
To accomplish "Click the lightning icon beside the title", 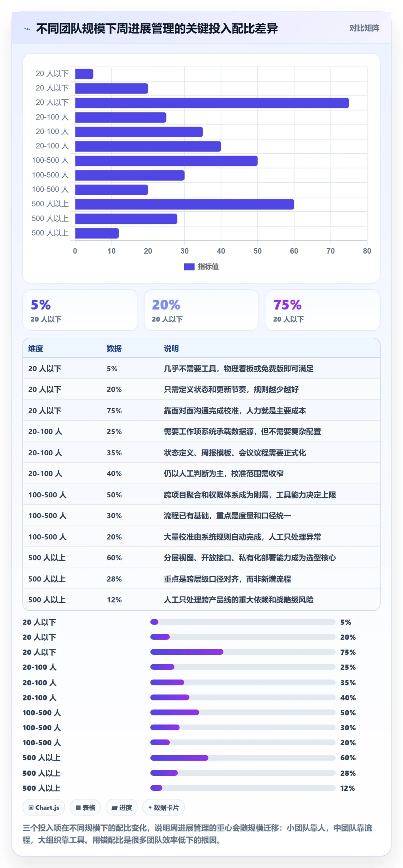I will pos(27,29).
